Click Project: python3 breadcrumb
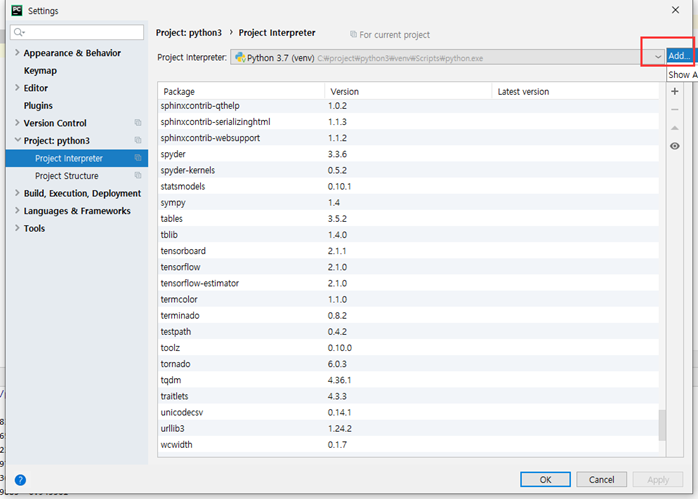 pos(189,32)
